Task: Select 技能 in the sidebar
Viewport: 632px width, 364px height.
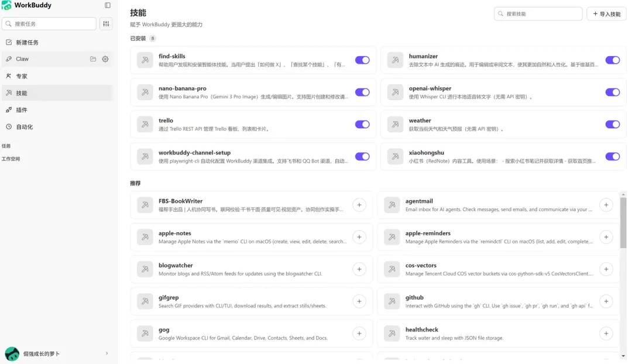Action: 57,93
